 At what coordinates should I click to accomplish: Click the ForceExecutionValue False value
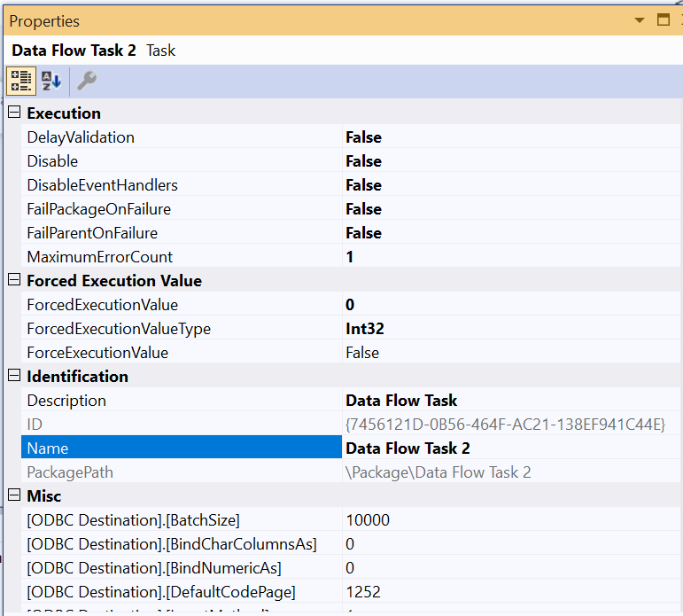pyautogui.click(x=362, y=353)
